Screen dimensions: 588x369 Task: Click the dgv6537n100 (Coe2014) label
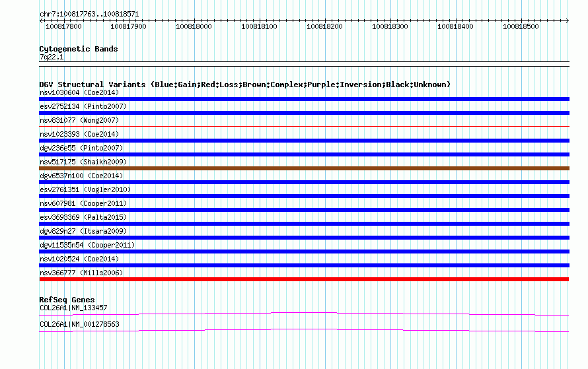pos(81,176)
